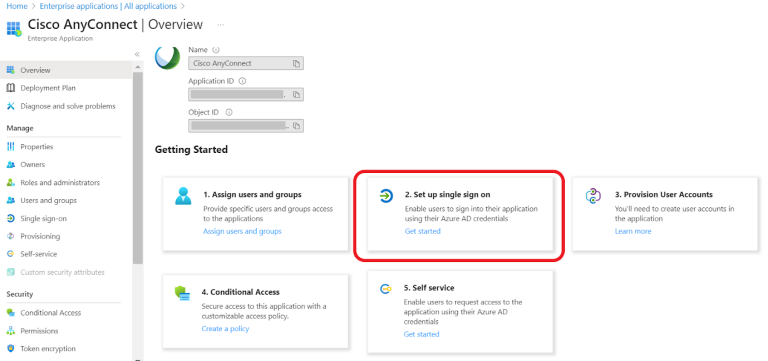The image size is (768, 361).
Task: Open Deployment Plan book icon
Action: [x=11, y=88]
